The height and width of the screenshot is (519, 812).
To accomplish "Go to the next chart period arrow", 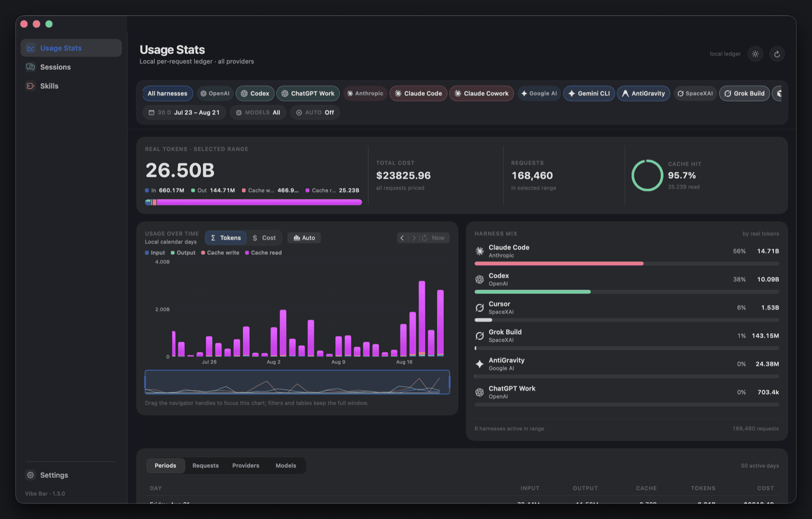I will point(414,238).
